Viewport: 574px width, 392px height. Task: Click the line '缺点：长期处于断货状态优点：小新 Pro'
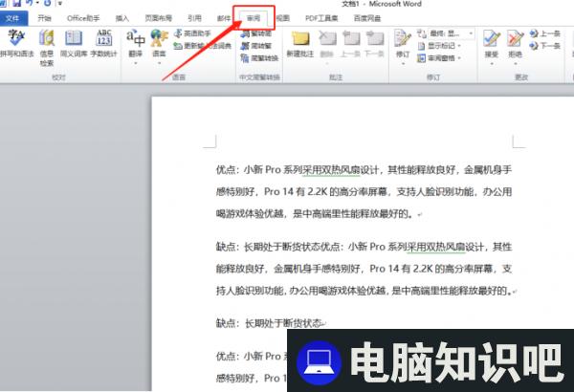pyautogui.click(x=364, y=247)
